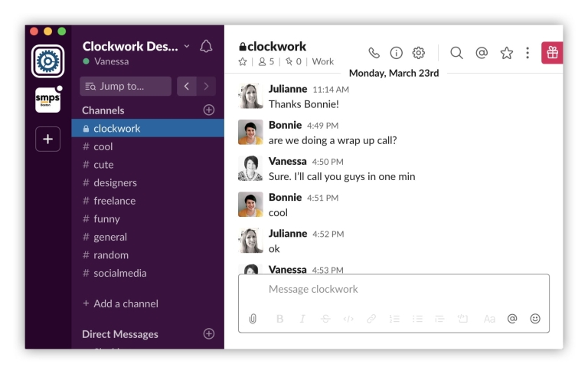Switch to Clockwork Design workspace icon
Image resolution: width=588 pixels, height=374 pixels.
pyautogui.click(x=47, y=61)
